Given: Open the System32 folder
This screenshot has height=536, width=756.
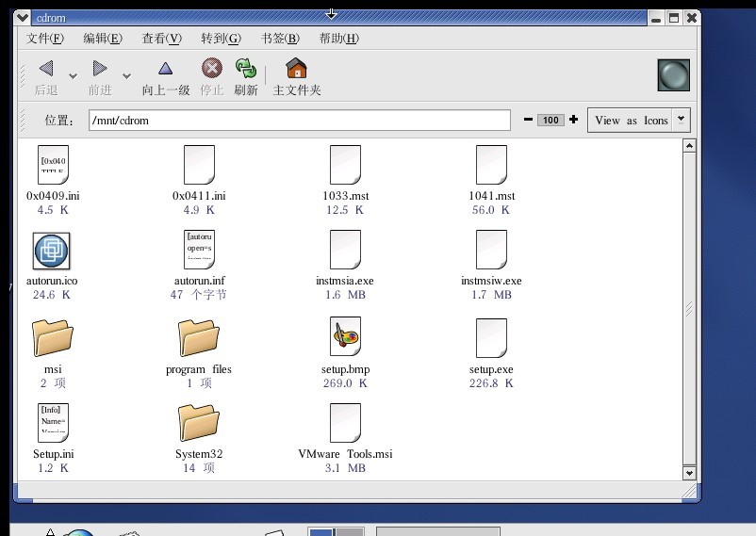Looking at the screenshot, I should (199, 423).
